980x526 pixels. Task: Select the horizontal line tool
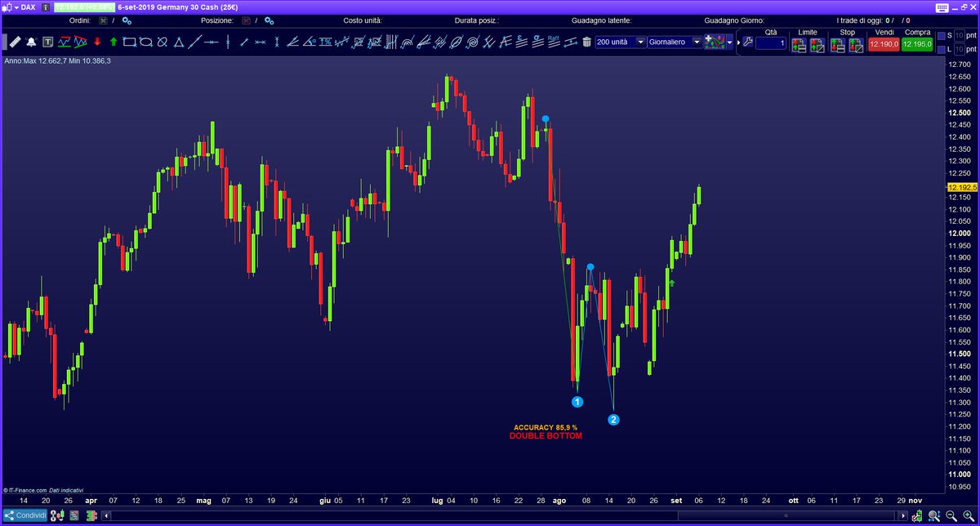(212, 42)
